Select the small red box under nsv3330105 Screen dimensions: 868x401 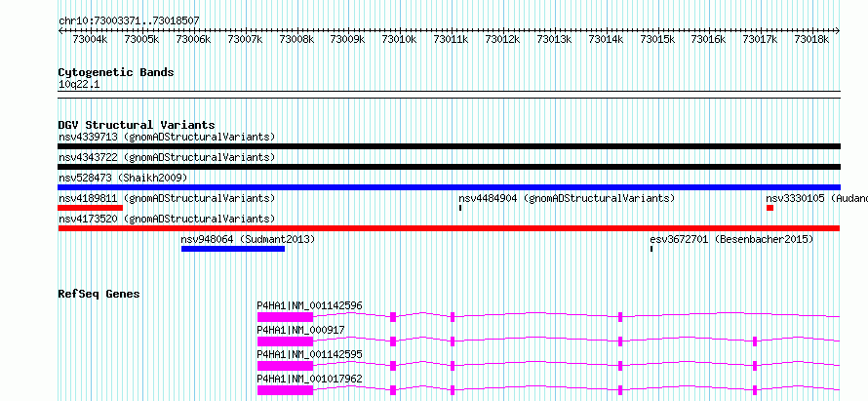[x=770, y=208]
